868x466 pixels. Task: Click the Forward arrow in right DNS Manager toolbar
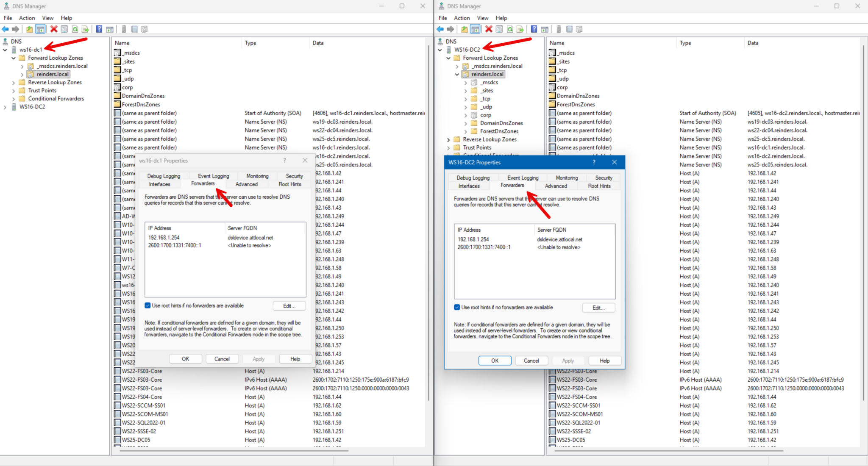451,29
